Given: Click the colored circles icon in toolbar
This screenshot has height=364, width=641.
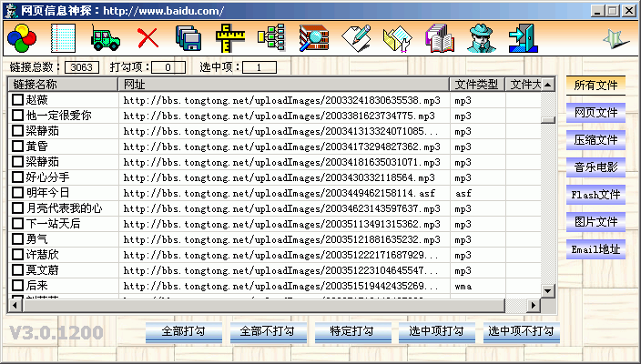Looking at the screenshot, I should coord(22,38).
